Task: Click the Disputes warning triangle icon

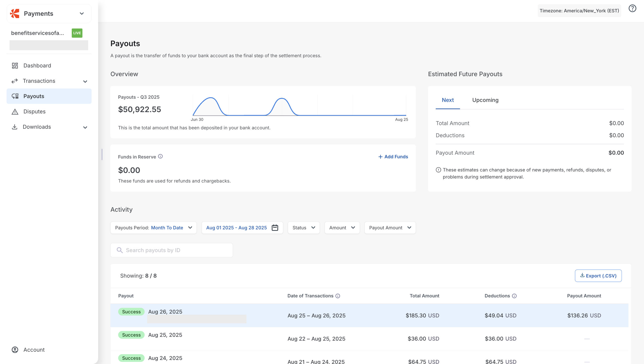Action: point(15,112)
